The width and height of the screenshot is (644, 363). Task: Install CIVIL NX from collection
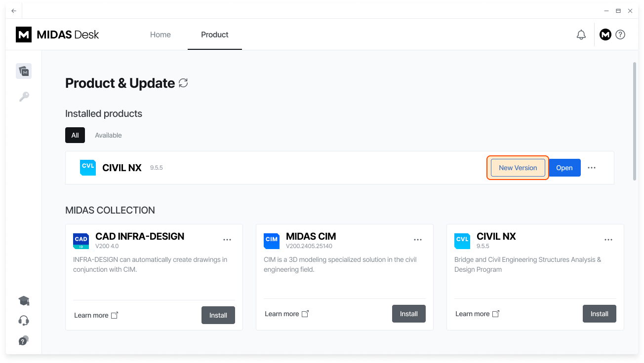click(x=600, y=314)
